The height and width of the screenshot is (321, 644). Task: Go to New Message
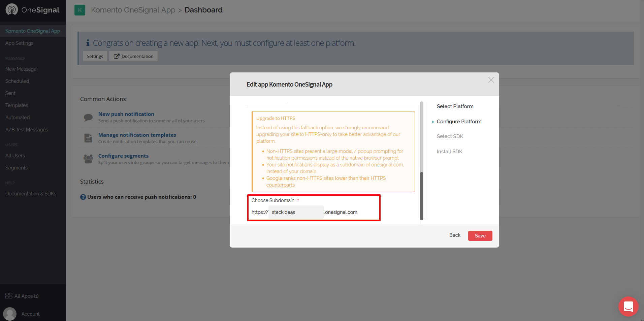[21, 69]
